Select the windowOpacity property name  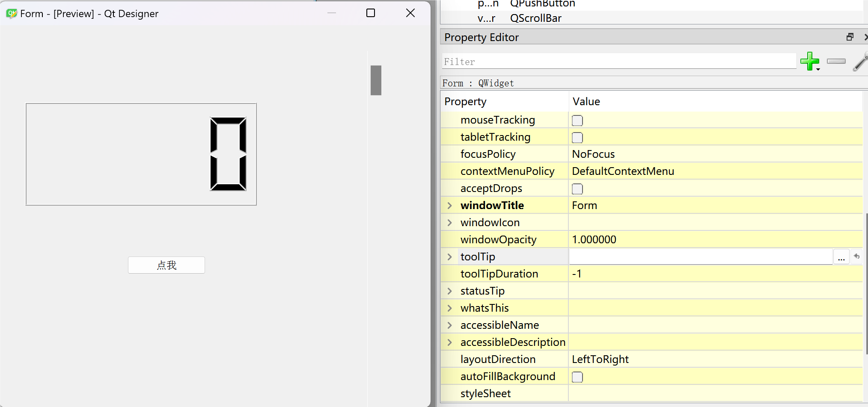pos(498,240)
